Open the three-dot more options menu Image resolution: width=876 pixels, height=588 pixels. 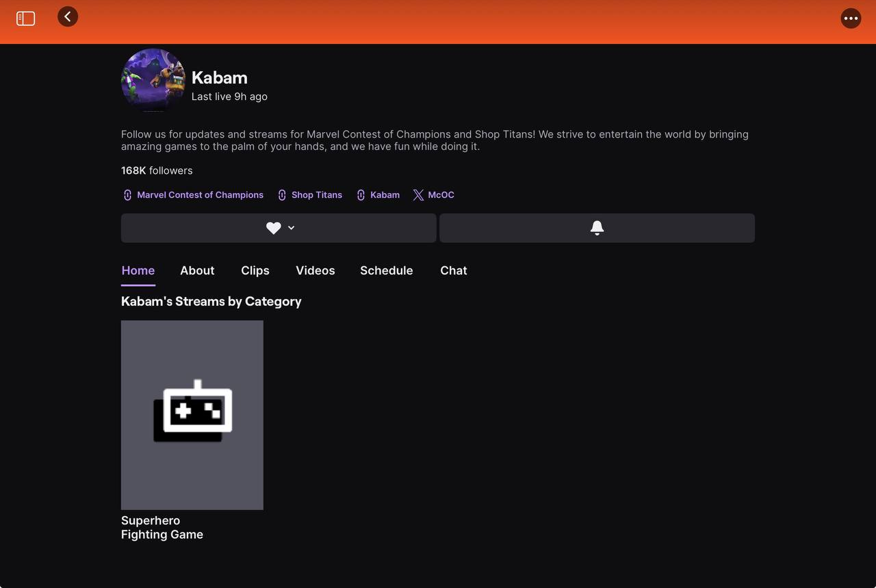coord(851,18)
